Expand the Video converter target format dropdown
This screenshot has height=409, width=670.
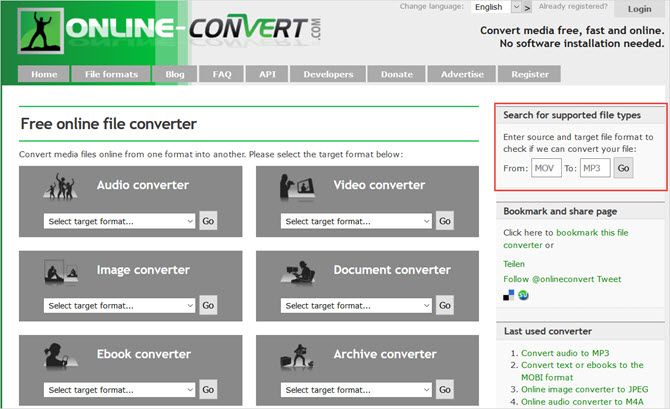(x=359, y=221)
